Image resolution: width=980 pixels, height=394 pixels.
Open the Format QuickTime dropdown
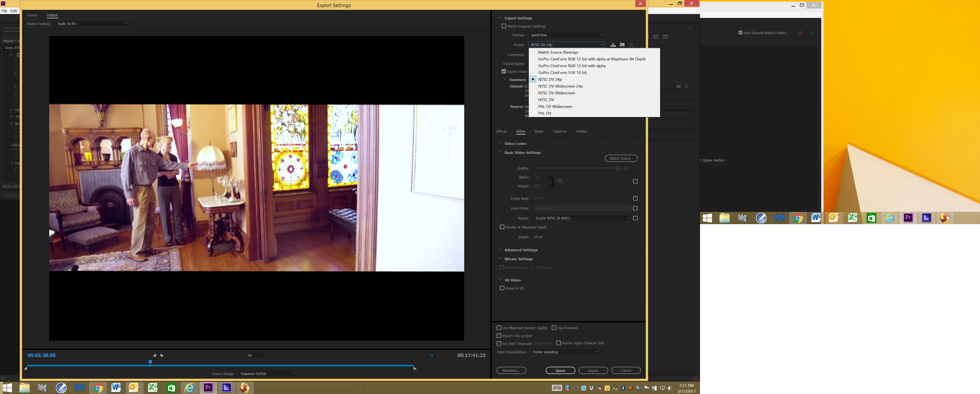[x=567, y=35]
